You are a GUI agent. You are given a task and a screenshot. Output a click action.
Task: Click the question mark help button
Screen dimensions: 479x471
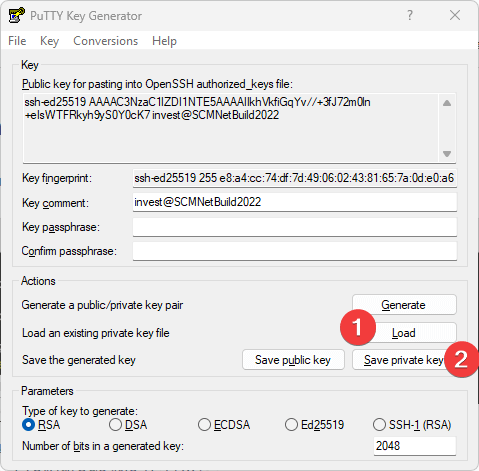tap(410, 15)
